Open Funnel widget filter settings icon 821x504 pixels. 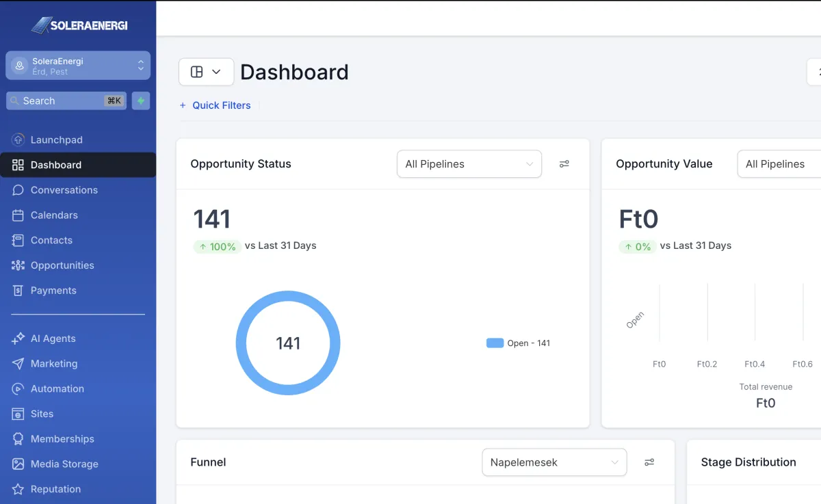649,462
